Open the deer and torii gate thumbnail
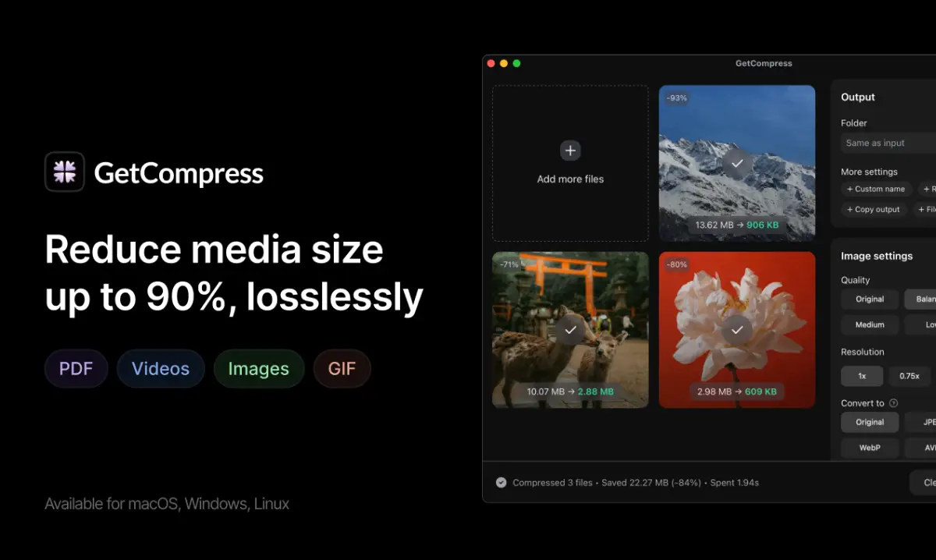This screenshot has height=560, width=936. tap(570, 329)
